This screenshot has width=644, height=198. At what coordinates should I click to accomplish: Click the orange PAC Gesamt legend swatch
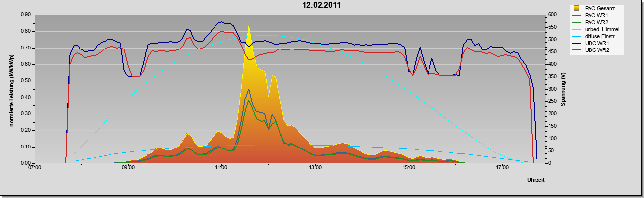[577, 8]
